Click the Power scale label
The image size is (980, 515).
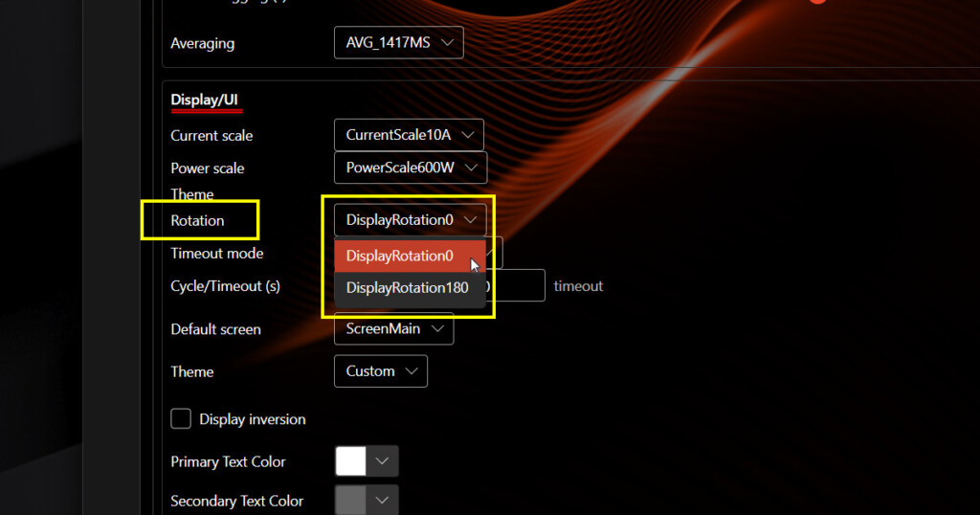[208, 168]
